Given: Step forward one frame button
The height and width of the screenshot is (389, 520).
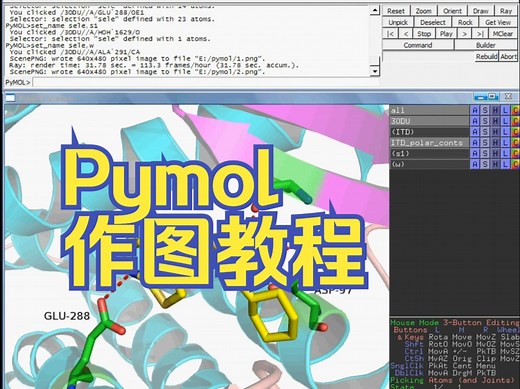Looking at the screenshot, I should tap(464, 34).
